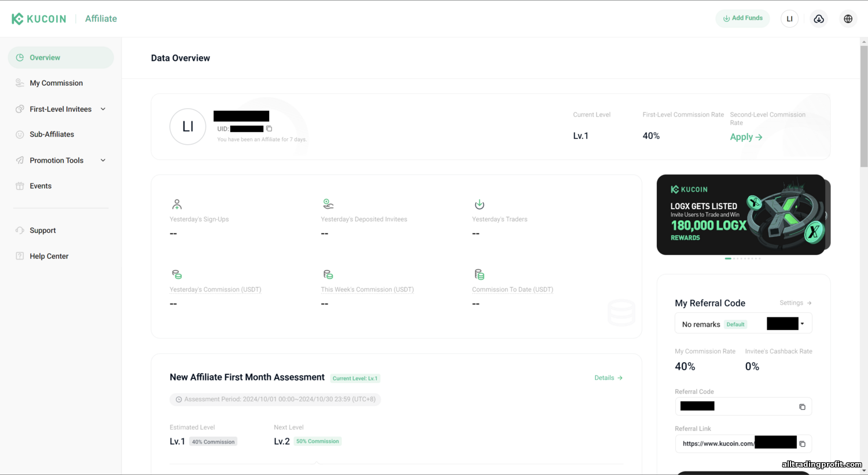Click the large LI profile avatar

(x=188, y=127)
